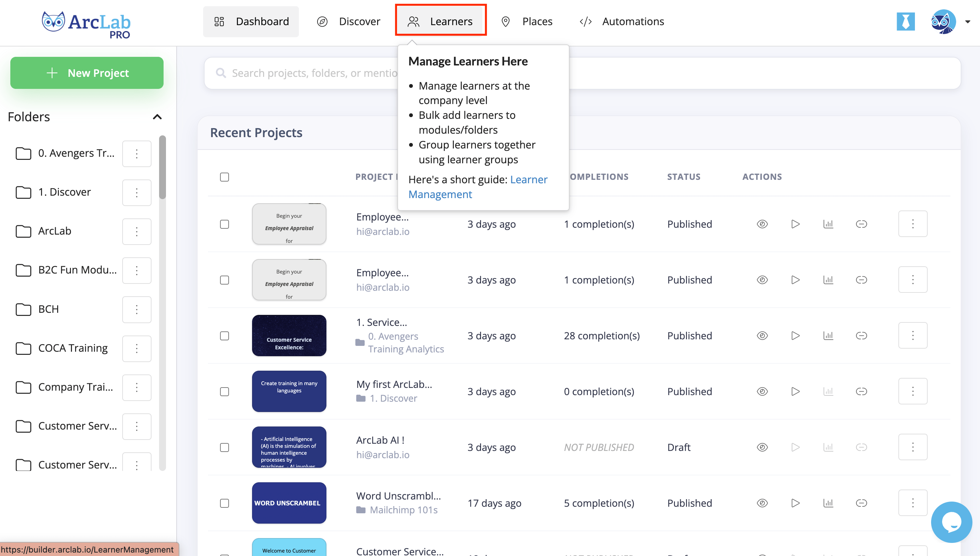Collapse the Folders section chevron
Screen dimensions: 980x556
tap(157, 117)
